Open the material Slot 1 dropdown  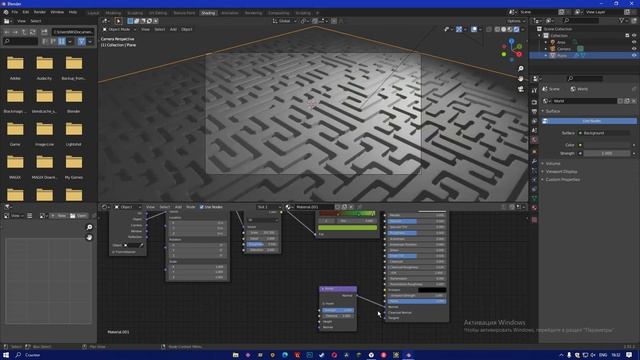click(269, 207)
